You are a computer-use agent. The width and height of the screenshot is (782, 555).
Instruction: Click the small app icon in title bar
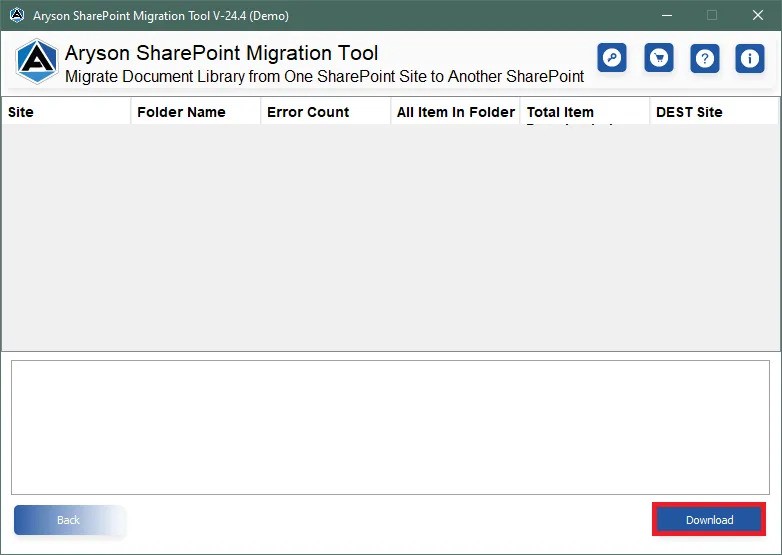[x=16, y=16]
